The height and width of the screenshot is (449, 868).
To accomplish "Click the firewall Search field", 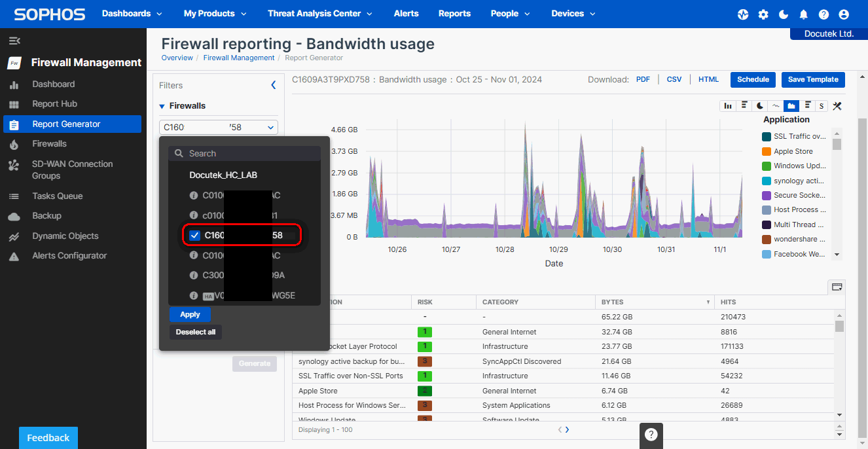I will 244,154.
